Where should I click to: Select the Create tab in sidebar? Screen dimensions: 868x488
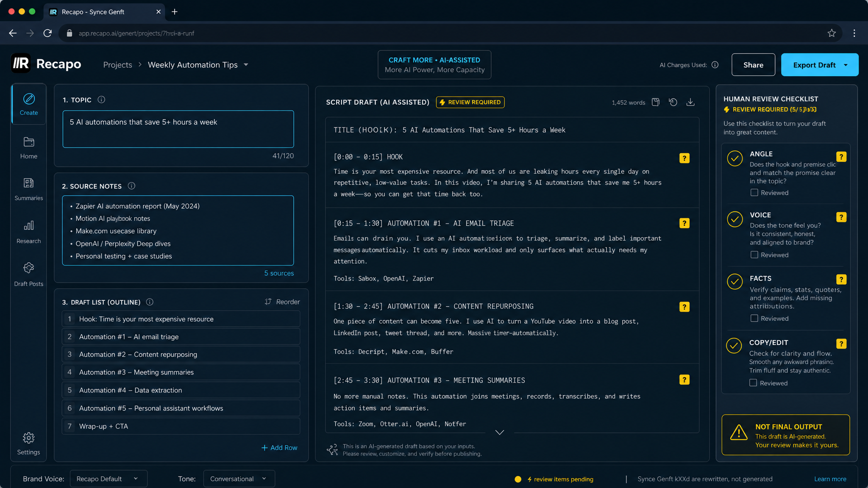click(28, 104)
